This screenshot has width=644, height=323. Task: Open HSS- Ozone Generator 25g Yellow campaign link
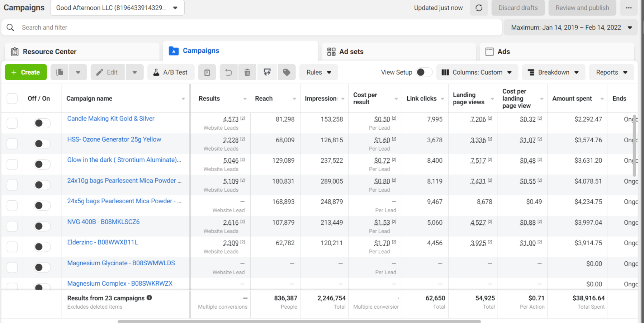point(114,139)
